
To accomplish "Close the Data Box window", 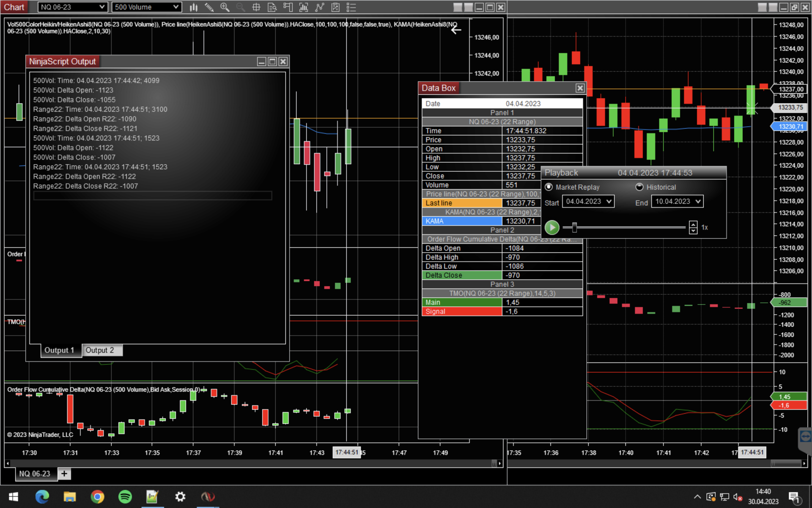I will [580, 88].
